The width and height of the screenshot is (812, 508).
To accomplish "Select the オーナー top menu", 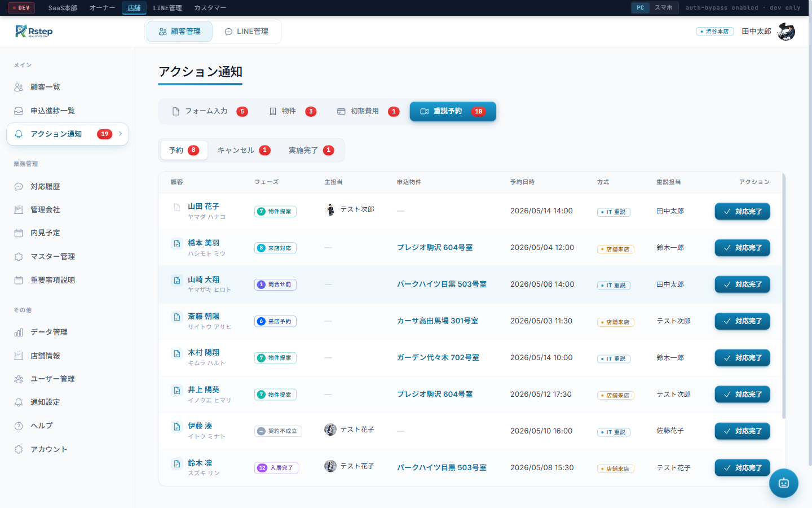I will (102, 8).
